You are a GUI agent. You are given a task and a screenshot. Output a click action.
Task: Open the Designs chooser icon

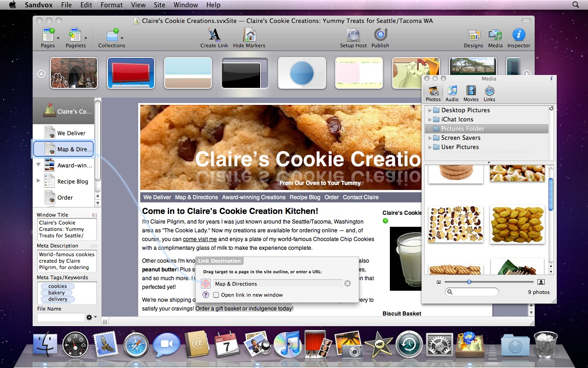coord(473,35)
